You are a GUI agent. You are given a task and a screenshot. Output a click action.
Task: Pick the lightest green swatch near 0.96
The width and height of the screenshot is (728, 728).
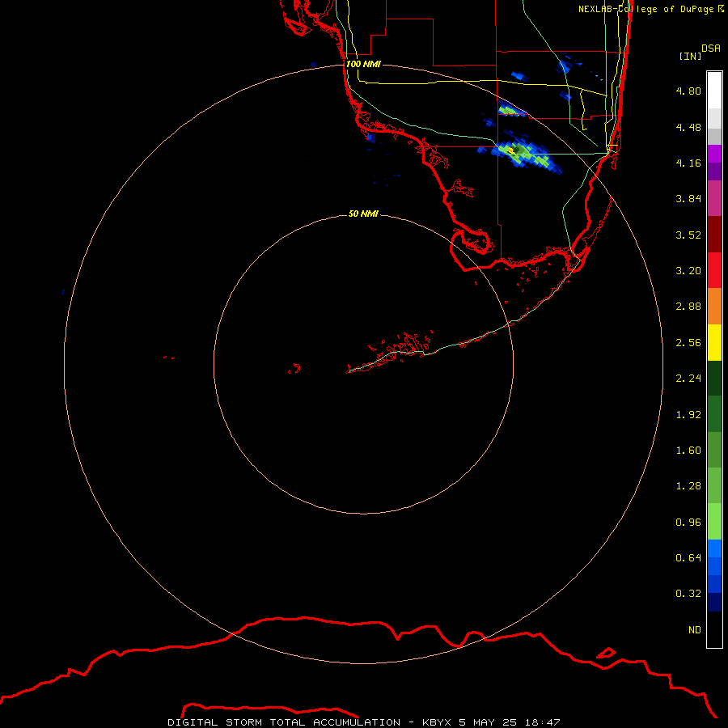click(x=714, y=522)
